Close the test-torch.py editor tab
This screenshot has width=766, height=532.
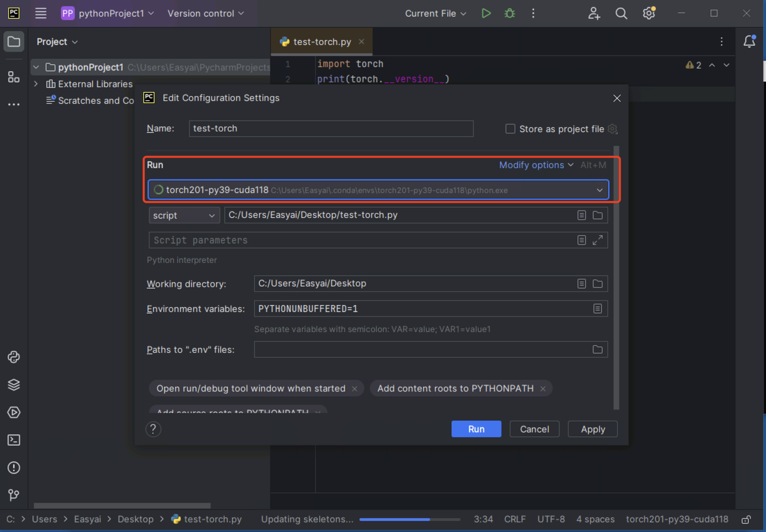point(361,42)
